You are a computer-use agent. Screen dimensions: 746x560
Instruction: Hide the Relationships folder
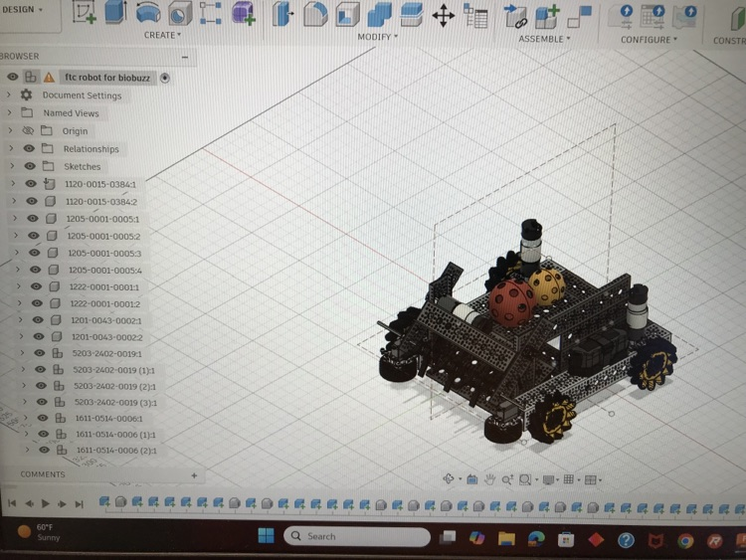point(29,148)
